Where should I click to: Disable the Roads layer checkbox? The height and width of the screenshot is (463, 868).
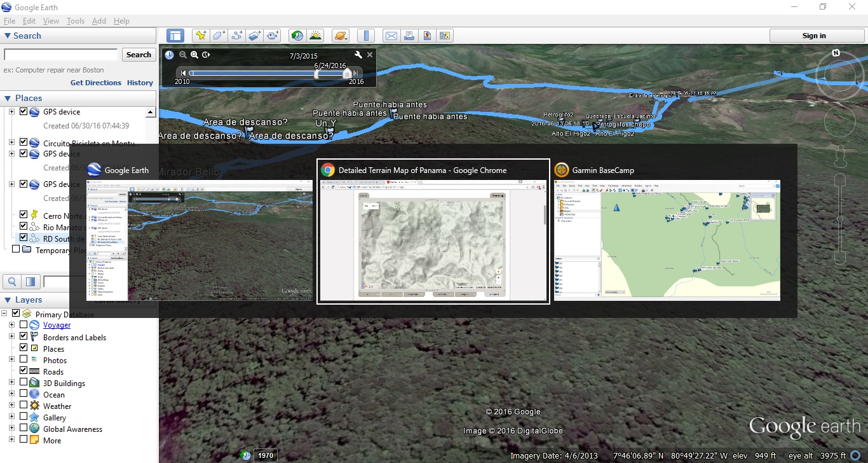pyautogui.click(x=24, y=371)
